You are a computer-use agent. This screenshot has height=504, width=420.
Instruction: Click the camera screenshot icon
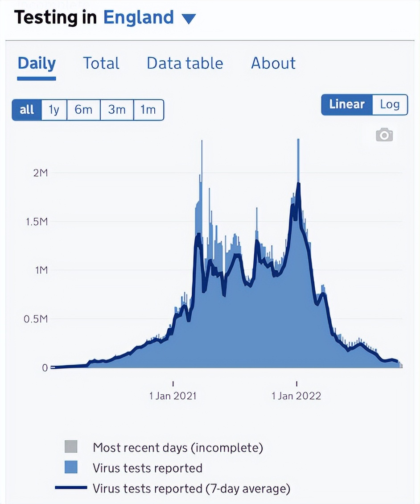tap(384, 135)
